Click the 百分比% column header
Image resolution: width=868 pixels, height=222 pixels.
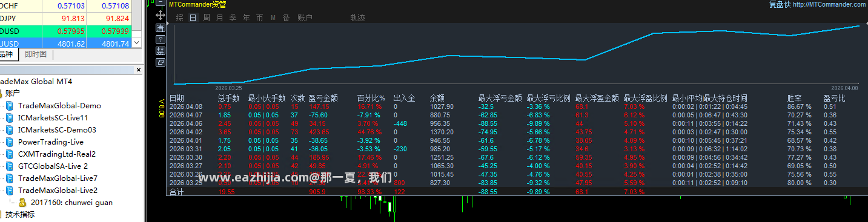(371, 98)
